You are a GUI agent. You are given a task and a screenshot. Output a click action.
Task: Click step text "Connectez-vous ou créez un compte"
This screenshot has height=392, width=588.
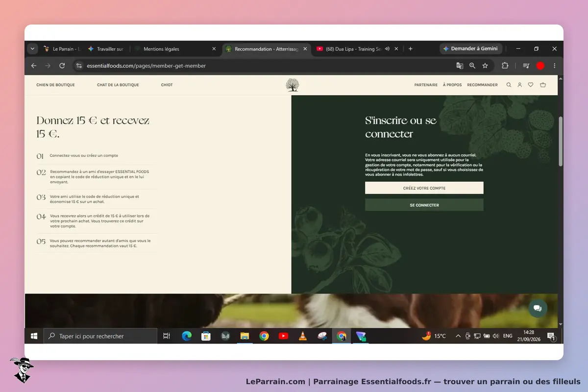pos(84,155)
